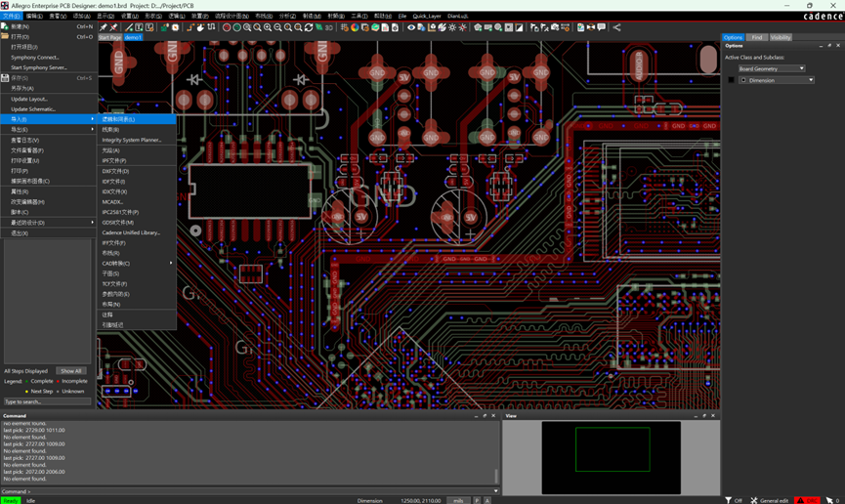845x504 pixels.
Task: Open the 文件(F) File menu
Action: 12,17
